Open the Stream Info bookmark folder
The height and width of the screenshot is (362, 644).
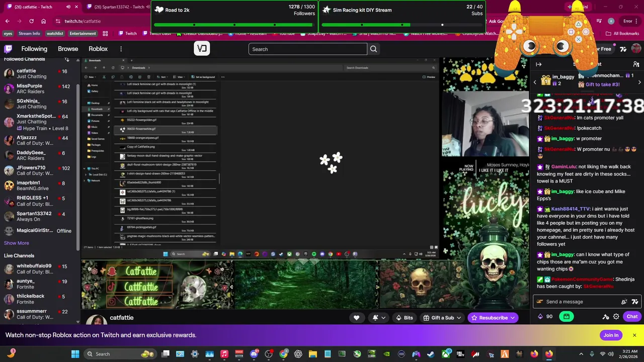pos(29,34)
